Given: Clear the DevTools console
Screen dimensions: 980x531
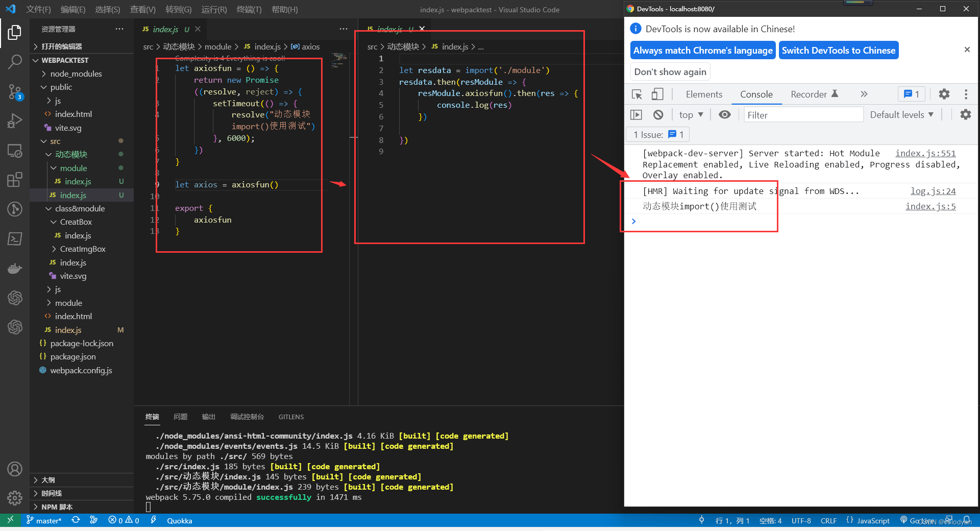Looking at the screenshot, I should [658, 115].
